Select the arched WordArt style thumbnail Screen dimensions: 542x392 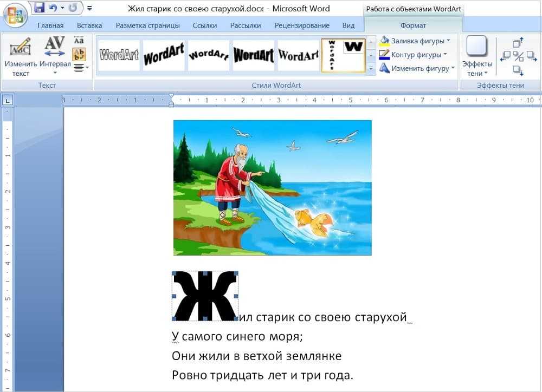[x=208, y=55]
